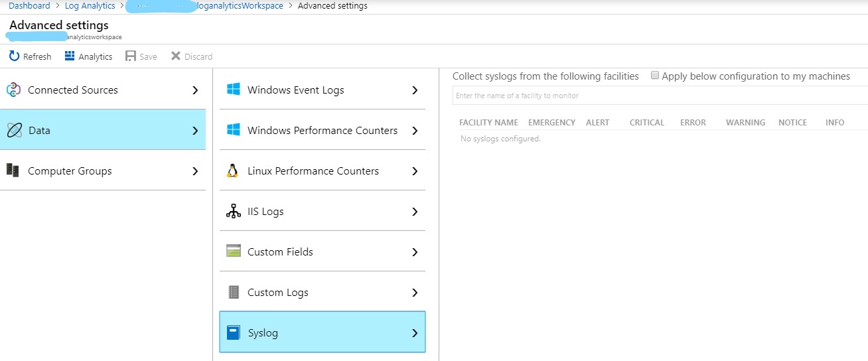Open Syslog settings label

point(263,333)
